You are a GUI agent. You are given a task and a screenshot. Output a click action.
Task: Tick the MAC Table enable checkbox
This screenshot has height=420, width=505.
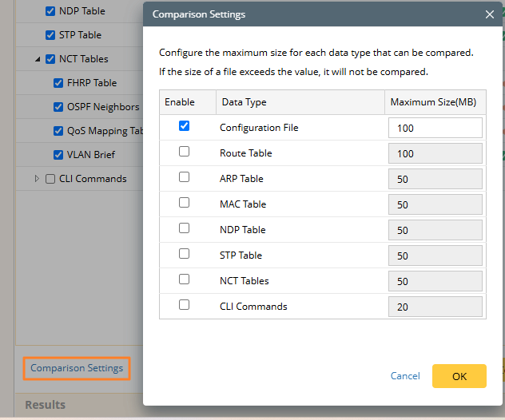click(185, 203)
